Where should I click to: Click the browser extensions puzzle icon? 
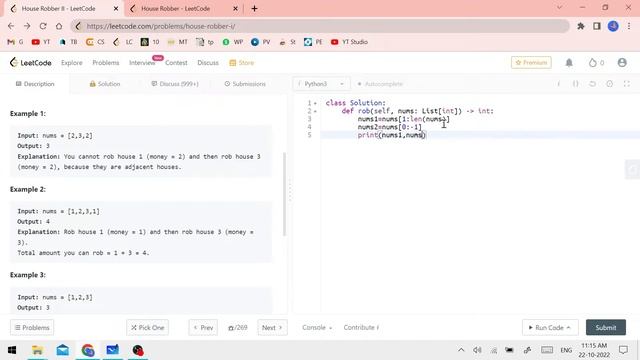(580, 26)
